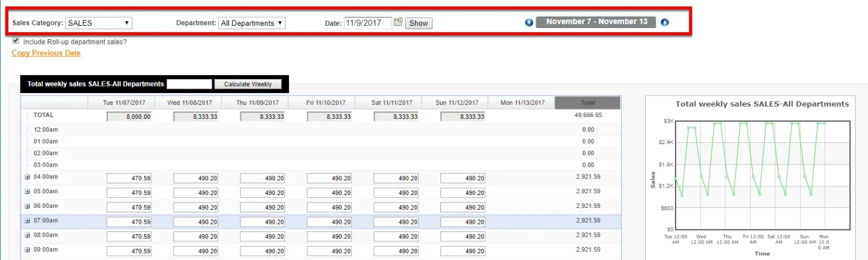Click the total weekly sales input box
Viewport: 868px width, 260px height.
tap(189, 84)
